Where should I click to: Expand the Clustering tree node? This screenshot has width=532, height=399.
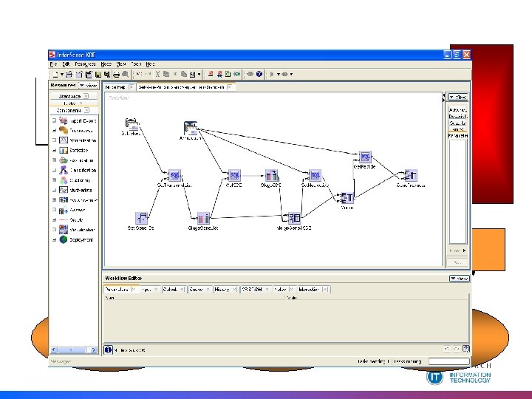[x=54, y=180]
